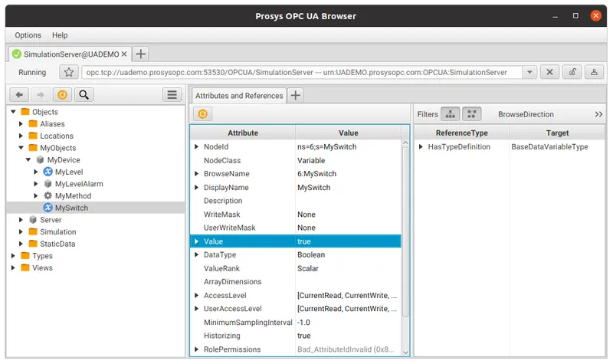
Task: Open the server address dropdown
Action: [529, 72]
